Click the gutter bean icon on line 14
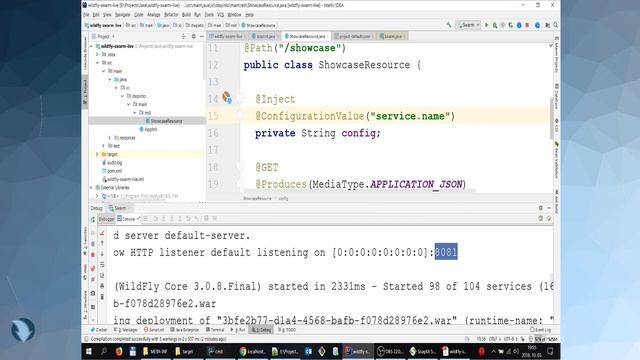This screenshot has width=640, height=360. coord(227,98)
